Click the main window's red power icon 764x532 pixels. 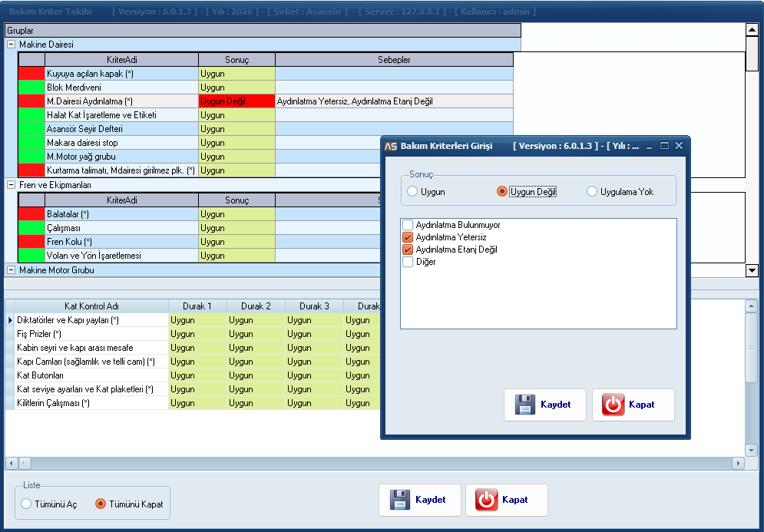click(486, 500)
